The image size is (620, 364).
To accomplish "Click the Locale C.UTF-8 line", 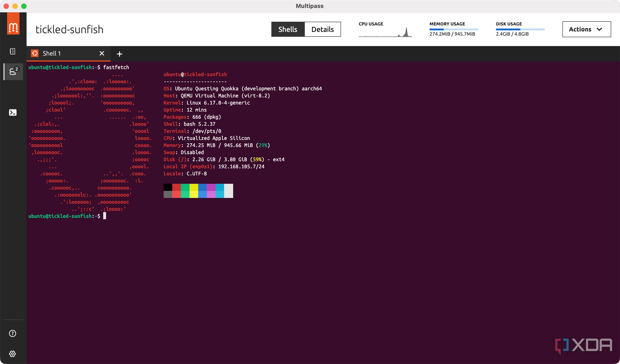I will [x=185, y=174].
